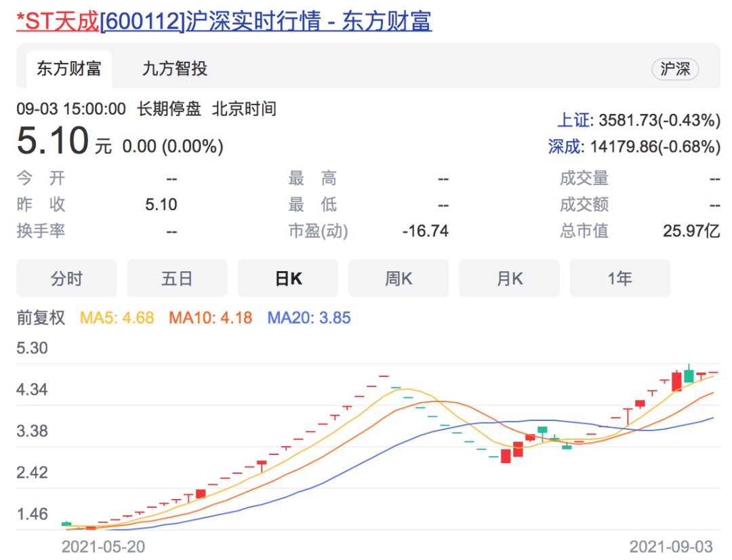Click the 2021-09-03 end date label

pos(671,546)
